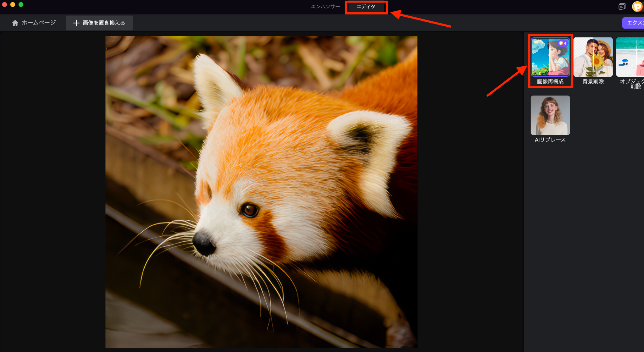Select the 背景削除 couple thumbnail

point(593,57)
